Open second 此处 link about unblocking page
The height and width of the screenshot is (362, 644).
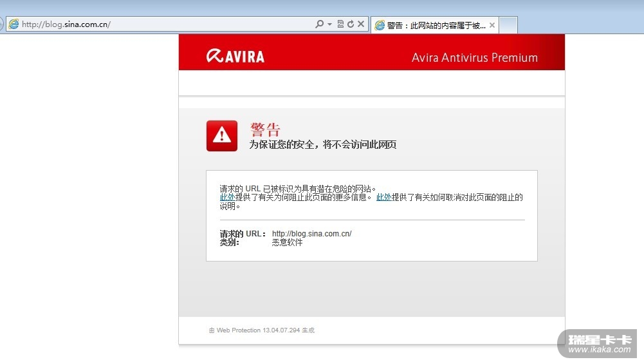[383, 198]
